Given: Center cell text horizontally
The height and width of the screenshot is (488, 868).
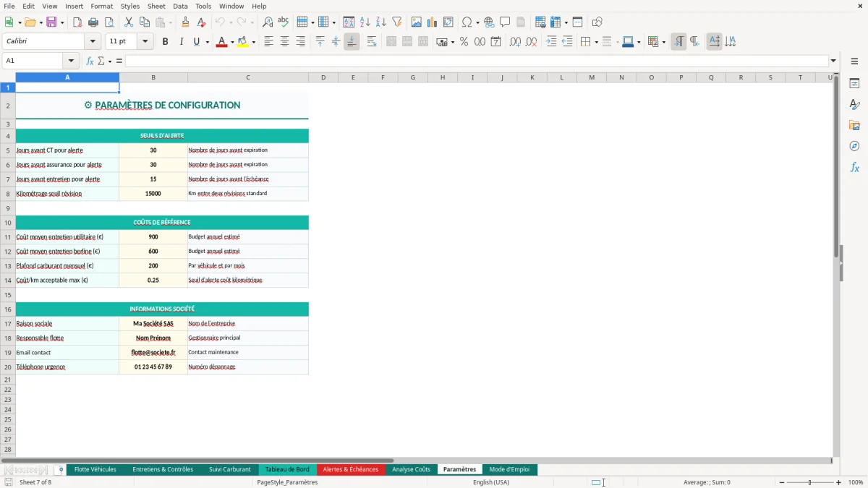Looking at the screenshot, I should click(x=284, y=42).
